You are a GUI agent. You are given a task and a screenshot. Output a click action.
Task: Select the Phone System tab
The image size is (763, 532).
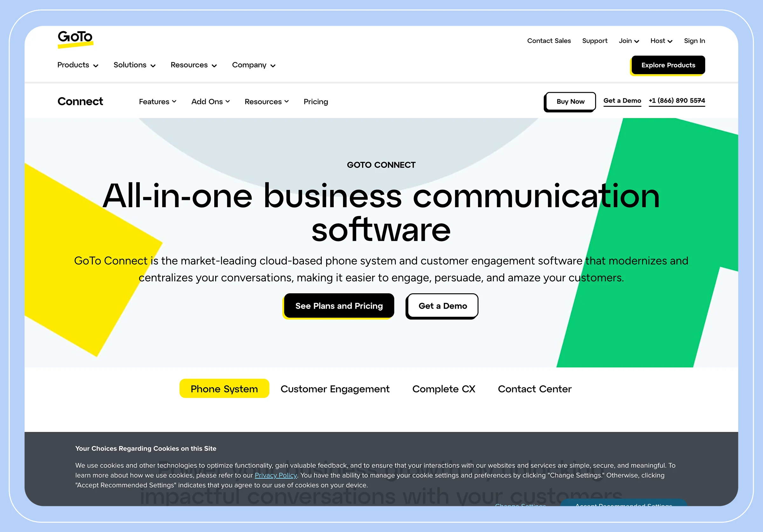coord(224,388)
